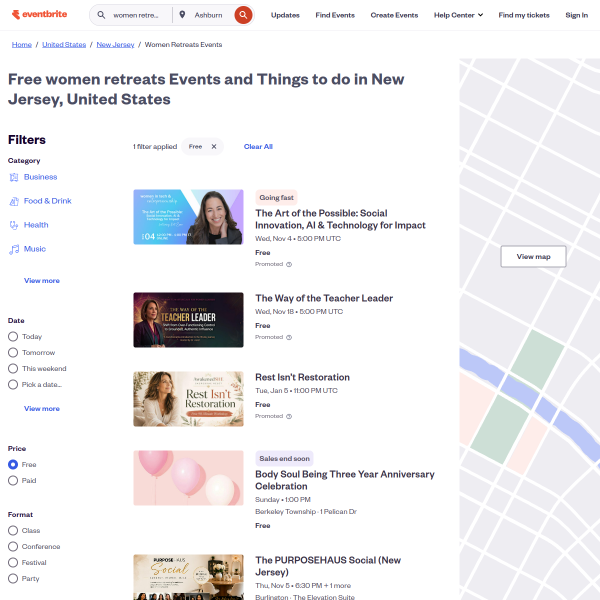Open The Way of the Teacher Leader title

(324, 298)
